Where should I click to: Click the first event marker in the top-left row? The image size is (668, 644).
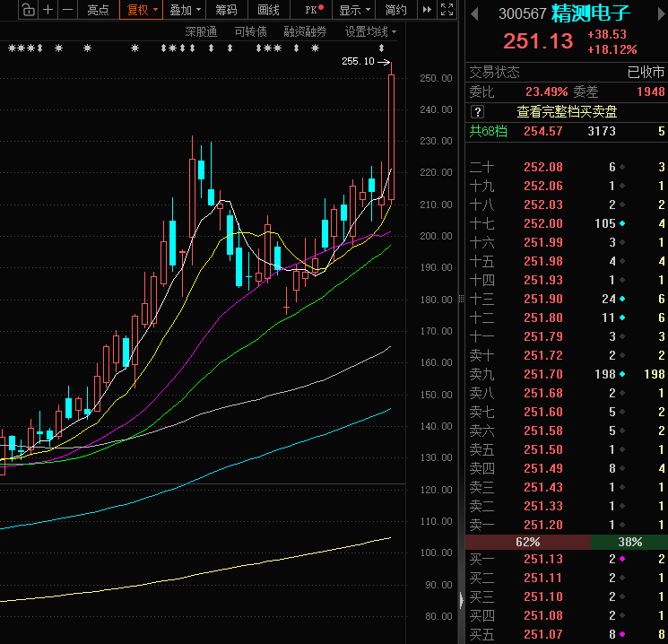click(x=12, y=48)
